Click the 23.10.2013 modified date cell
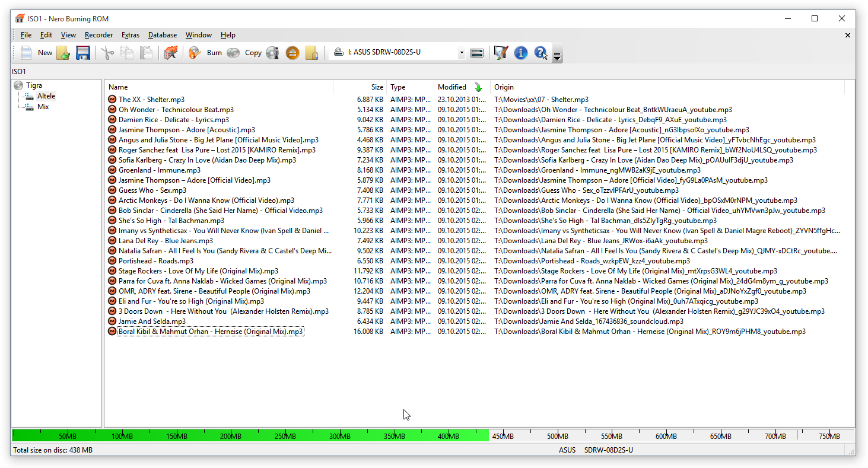The width and height of the screenshot is (868, 468). click(462, 100)
